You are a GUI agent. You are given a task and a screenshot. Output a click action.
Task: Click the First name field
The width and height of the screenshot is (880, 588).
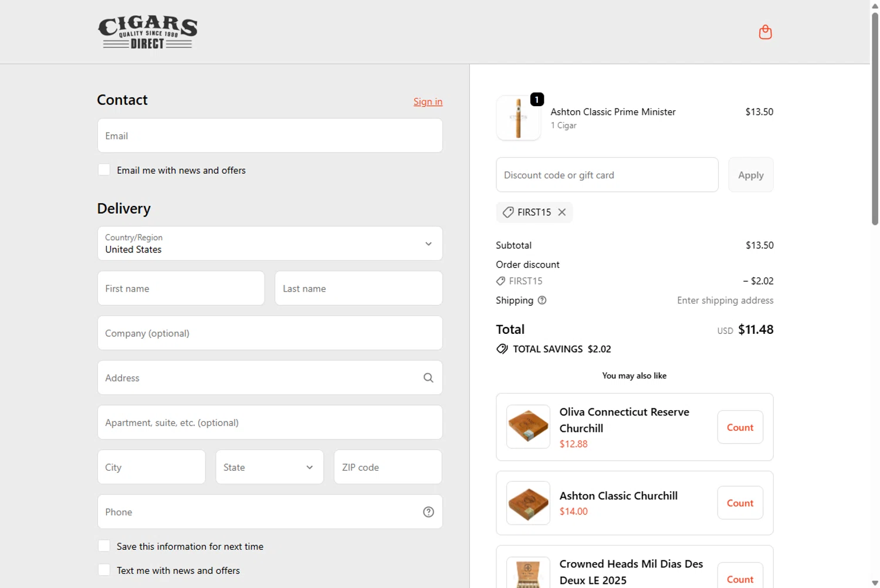[181, 288]
